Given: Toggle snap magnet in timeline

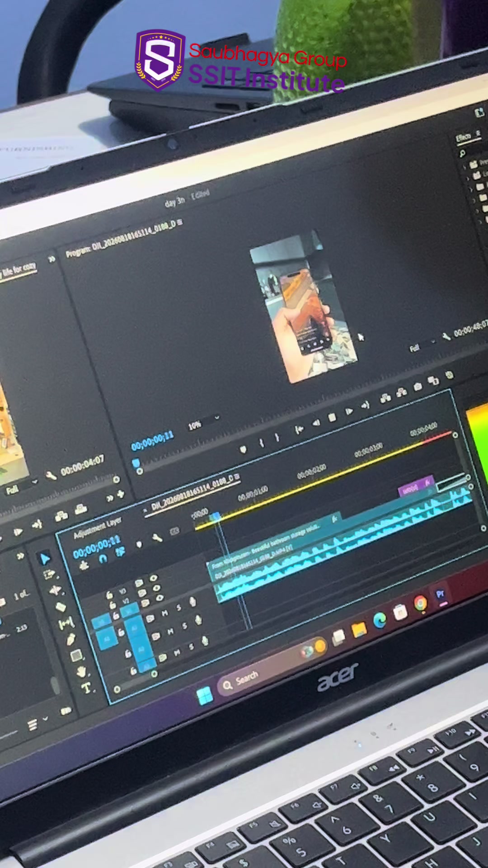Looking at the screenshot, I should point(103,559).
